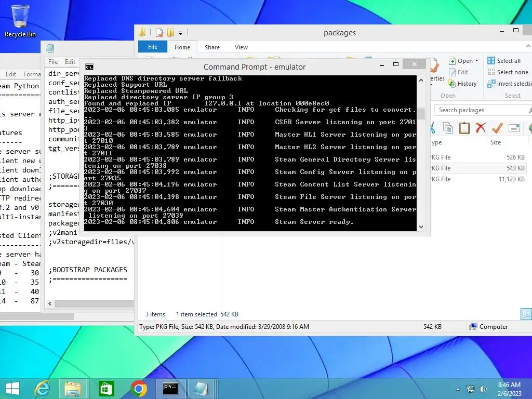Open the Windows Store from the taskbar
532x399 pixels.
[106, 389]
